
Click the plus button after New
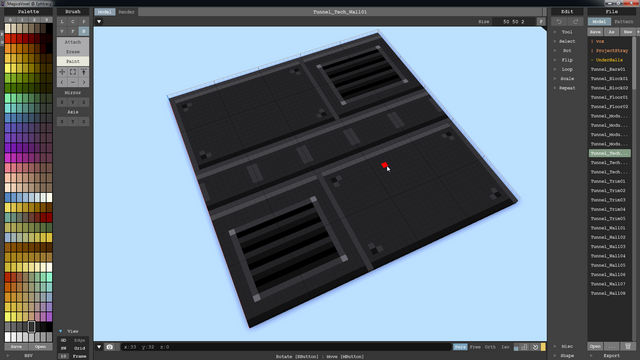pos(638,32)
